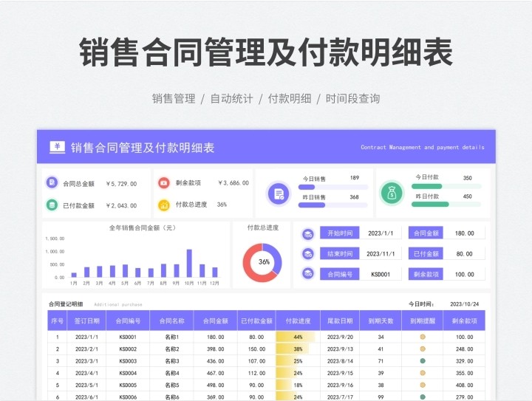This screenshot has height=401, width=532.
Task: Click the 今日时间 date 2023/10/24
Action: [464, 304]
